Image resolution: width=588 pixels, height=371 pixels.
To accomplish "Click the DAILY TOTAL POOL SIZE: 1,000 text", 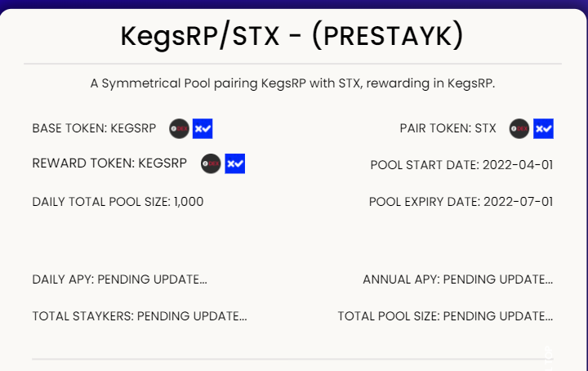I will (118, 202).
